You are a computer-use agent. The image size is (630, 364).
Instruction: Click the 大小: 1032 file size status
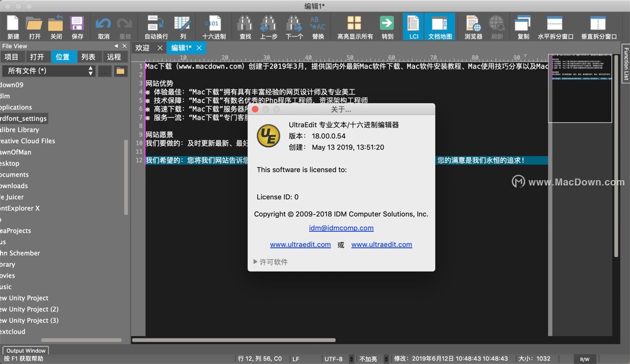click(x=534, y=359)
